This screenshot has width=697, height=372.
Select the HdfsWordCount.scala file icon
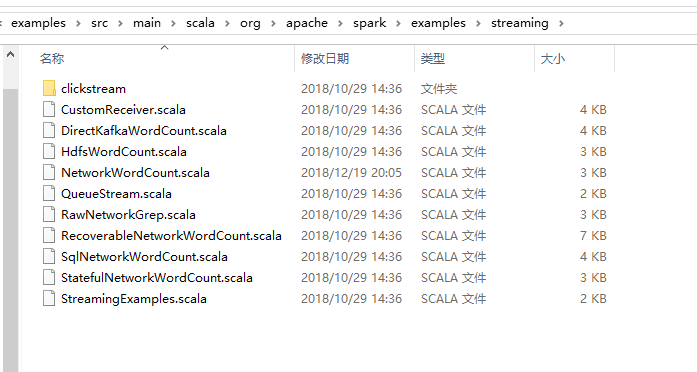coord(49,151)
